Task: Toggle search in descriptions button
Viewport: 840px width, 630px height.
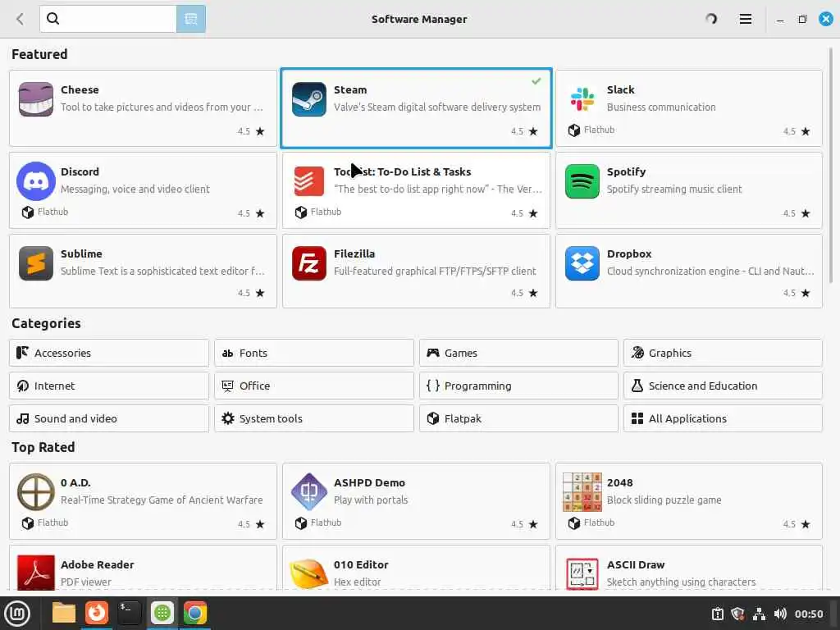Action: [190, 19]
